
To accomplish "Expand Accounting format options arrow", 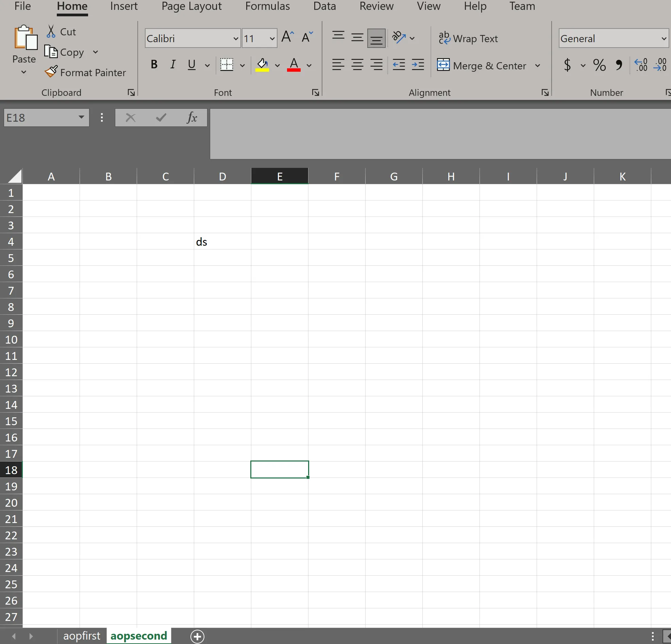I will 583,65.
